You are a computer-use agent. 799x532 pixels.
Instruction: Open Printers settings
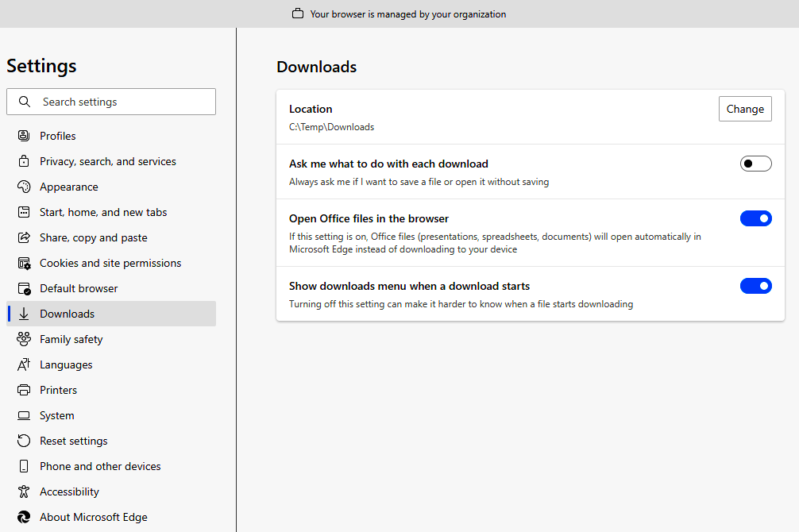[111, 390]
